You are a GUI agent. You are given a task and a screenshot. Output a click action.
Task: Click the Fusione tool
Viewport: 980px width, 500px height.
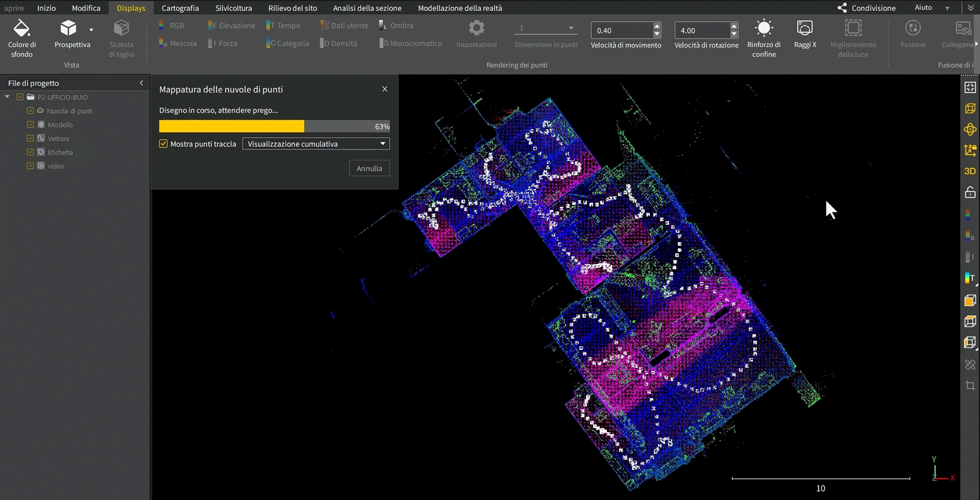click(913, 34)
